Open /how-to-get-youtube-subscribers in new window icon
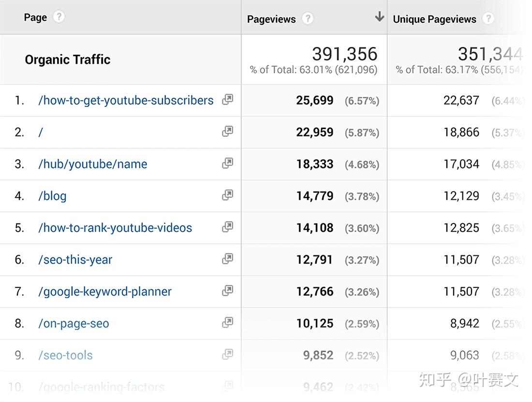The height and width of the screenshot is (402, 532). point(227,99)
